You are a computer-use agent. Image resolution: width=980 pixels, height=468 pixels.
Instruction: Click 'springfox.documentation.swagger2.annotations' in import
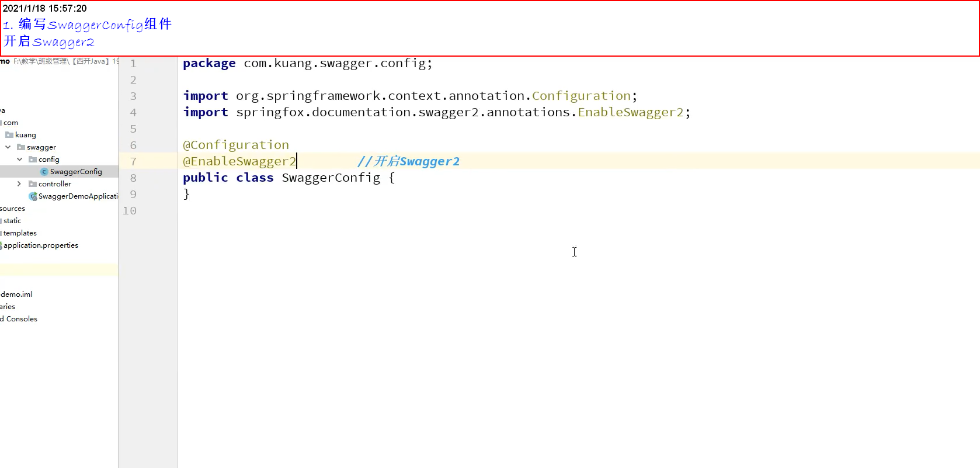click(403, 112)
